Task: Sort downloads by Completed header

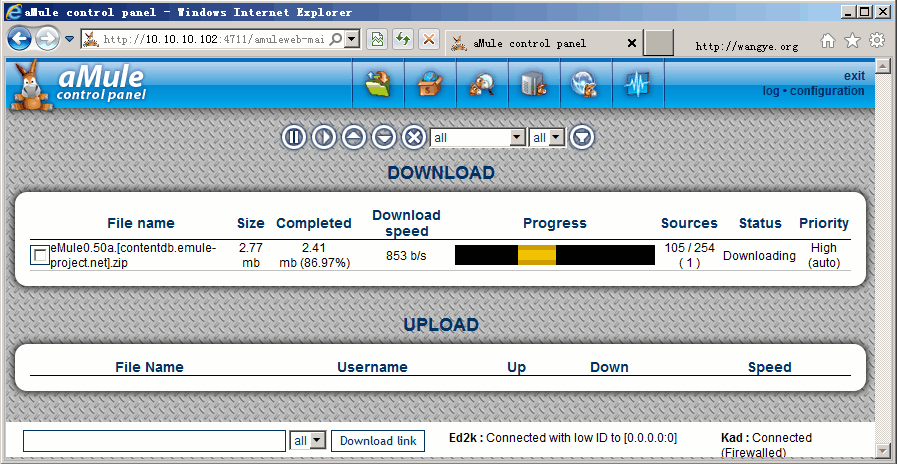Action: pyautogui.click(x=313, y=223)
